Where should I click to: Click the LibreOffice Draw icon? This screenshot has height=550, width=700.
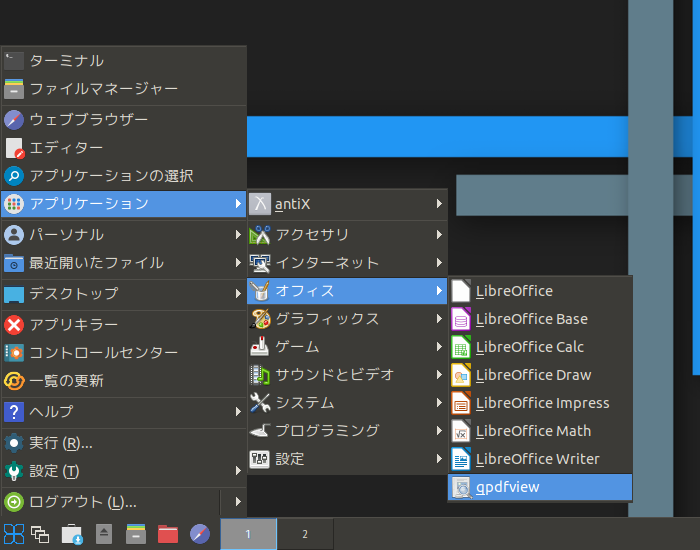(461, 375)
